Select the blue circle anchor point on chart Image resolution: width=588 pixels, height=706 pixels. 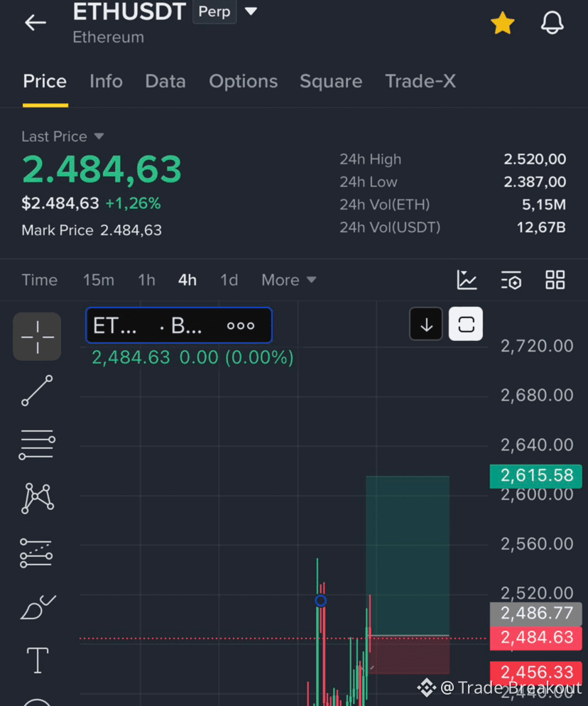tap(320, 601)
